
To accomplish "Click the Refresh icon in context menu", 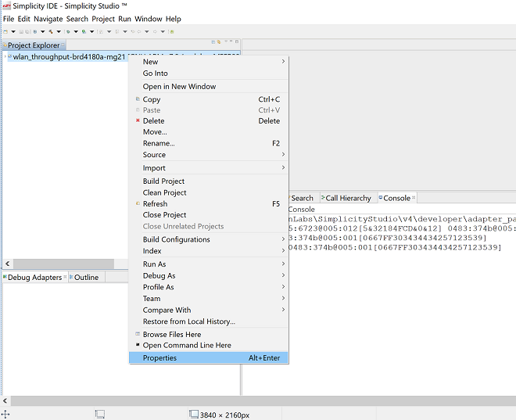I will pyautogui.click(x=138, y=204).
